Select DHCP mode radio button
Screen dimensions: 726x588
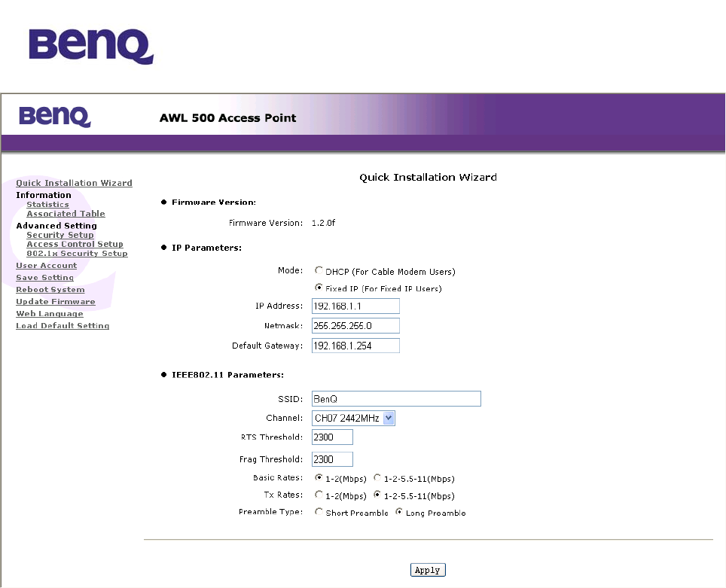pos(319,270)
